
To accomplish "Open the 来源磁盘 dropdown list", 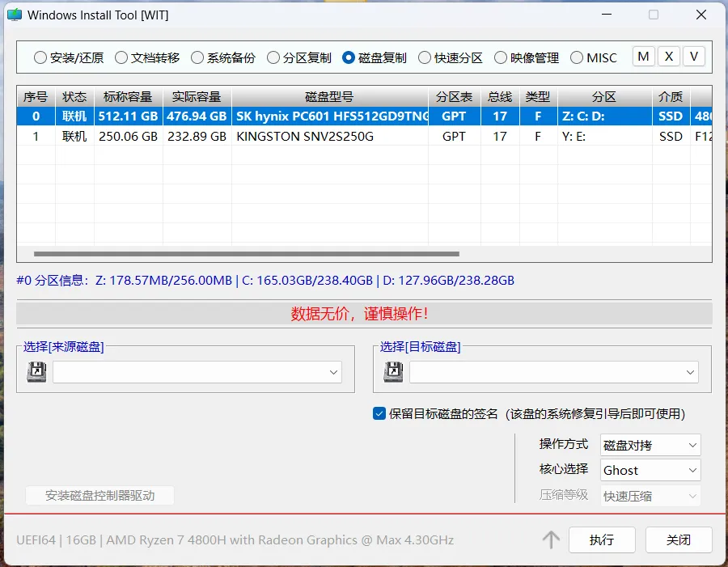I will pos(197,372).
